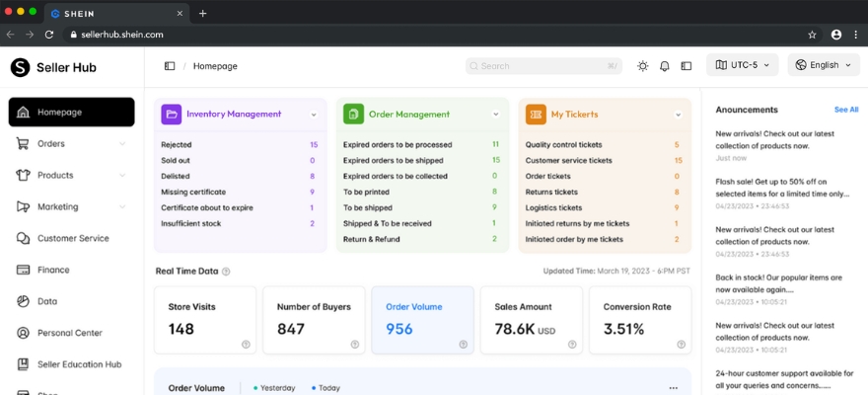Click the SHEIN Seller Hub logo

click(x=53, y=67)
